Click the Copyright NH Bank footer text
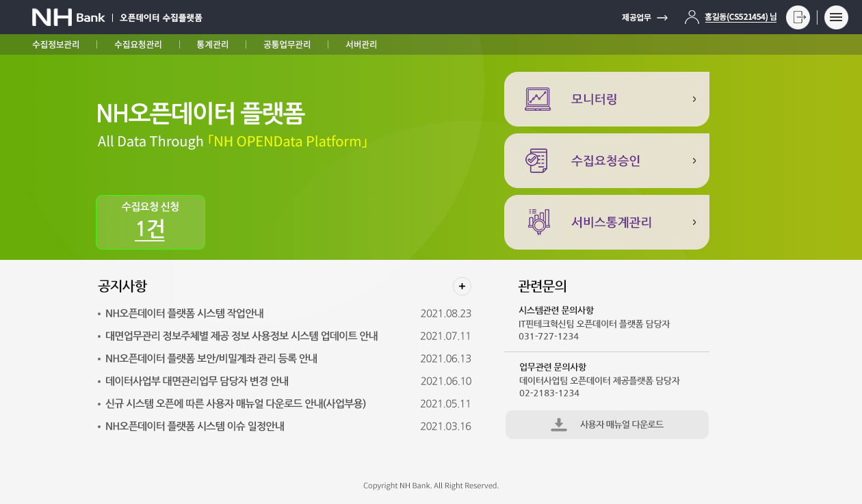The height and width of the screenshot is (504, 862). tap(431, 486)
